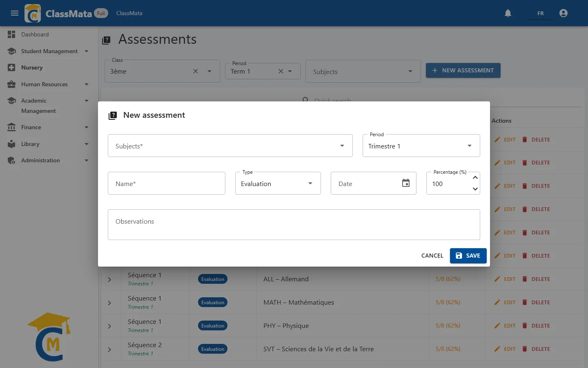Select Human Resources in sidebar
Viewport: 588px width, 368px height.
(45, 84)
